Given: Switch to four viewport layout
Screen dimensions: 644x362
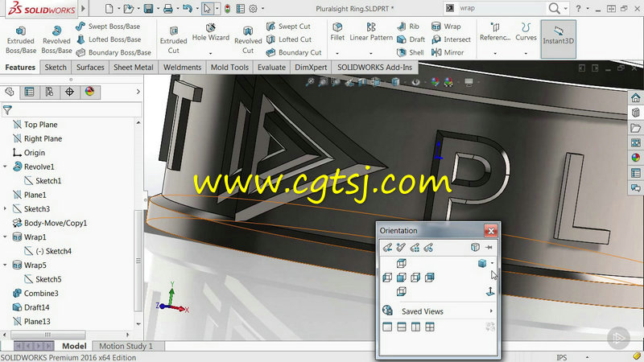Looking at the screenshot, I should [430, 327].
